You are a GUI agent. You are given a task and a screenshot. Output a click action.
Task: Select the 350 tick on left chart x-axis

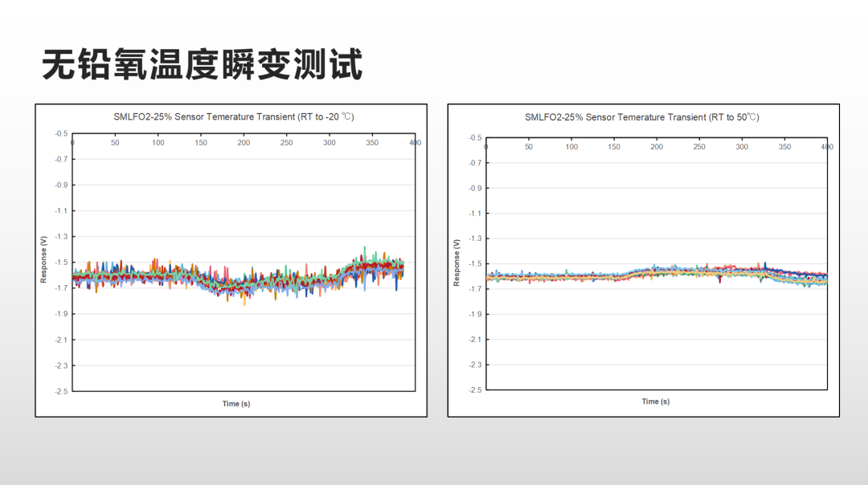[372, 143]
